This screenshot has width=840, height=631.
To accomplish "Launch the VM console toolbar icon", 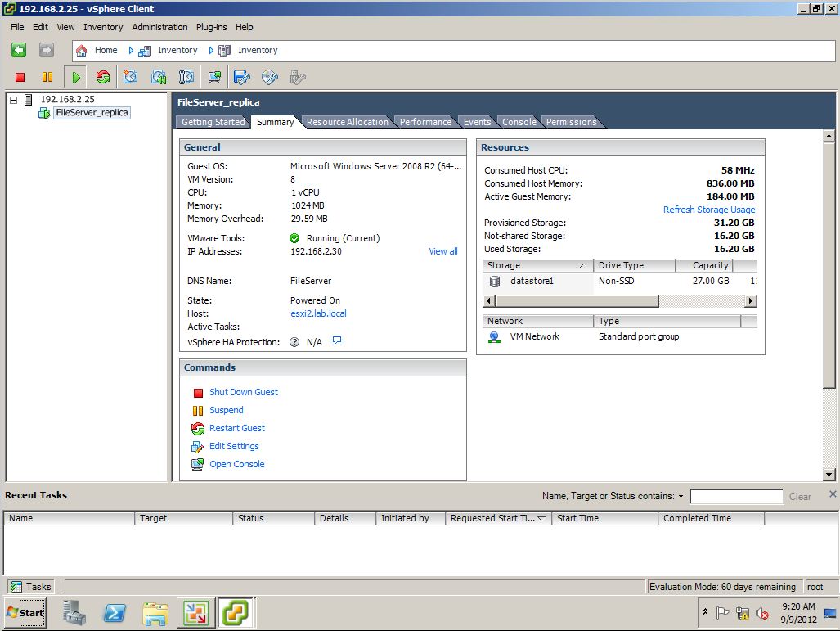I will (214, 77).
